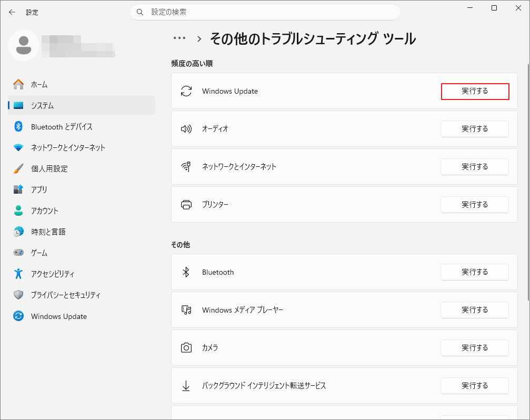Click アクセシビリティ text in the sidebar
The width and height of the screenshot is (530, 420).
pyautogui.click(x=53, y=274)
